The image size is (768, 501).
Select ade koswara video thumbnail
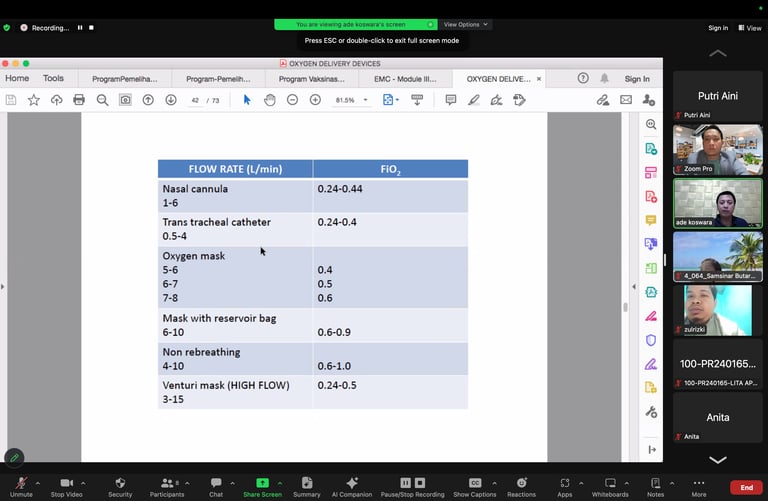(x=718, y=203)
